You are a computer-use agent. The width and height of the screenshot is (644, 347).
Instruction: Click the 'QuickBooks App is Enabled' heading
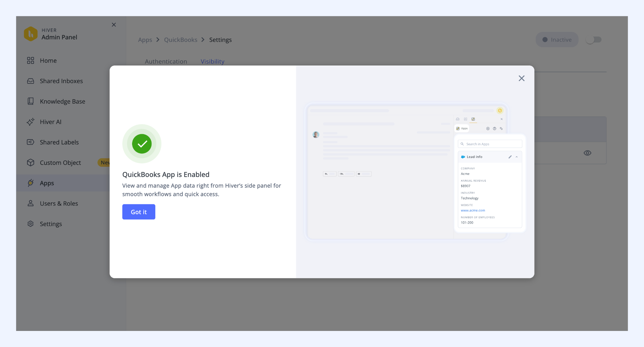click(166, 174)
